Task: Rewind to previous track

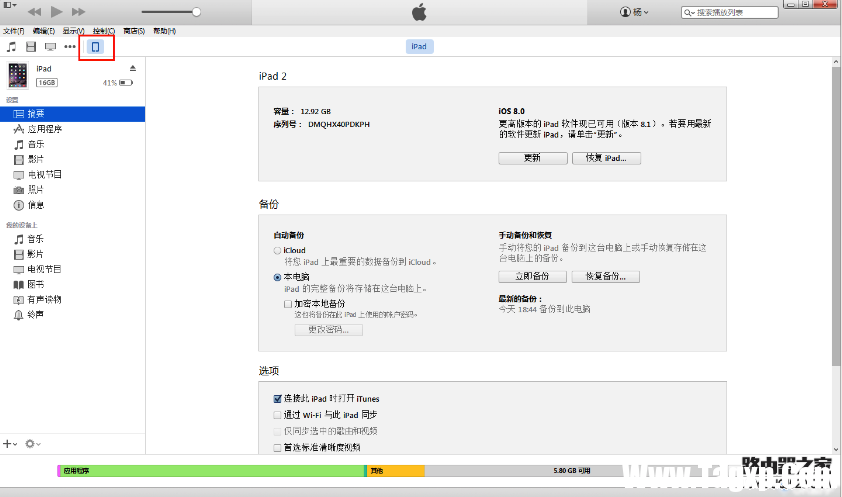Action: [x=34, y=12]
